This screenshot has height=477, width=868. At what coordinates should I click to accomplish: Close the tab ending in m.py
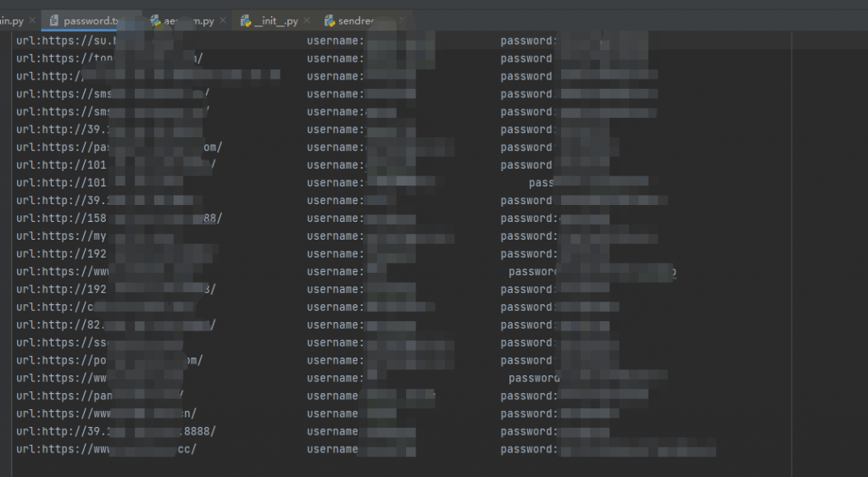[223, 20]
